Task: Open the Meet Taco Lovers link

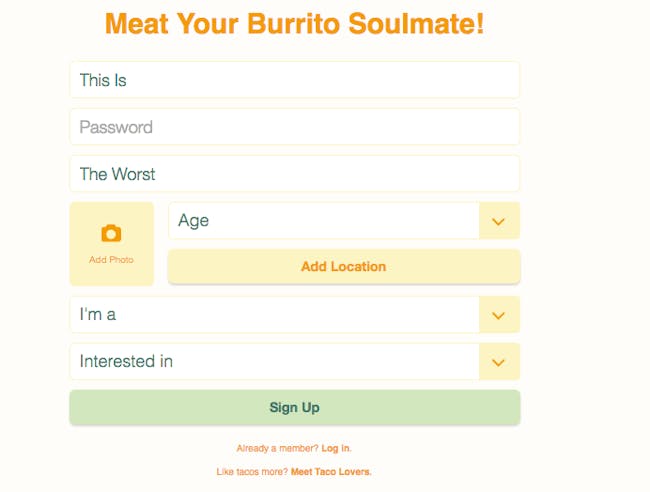Action: (331, 472)
